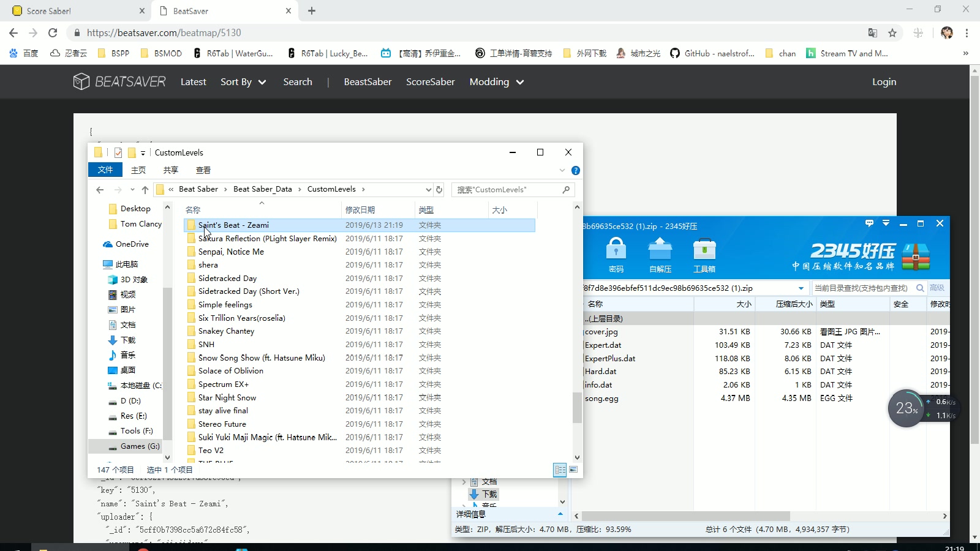
Task: Select the Sidetracked Day folder
Action: pyautogui.click(x=227, y=278)
